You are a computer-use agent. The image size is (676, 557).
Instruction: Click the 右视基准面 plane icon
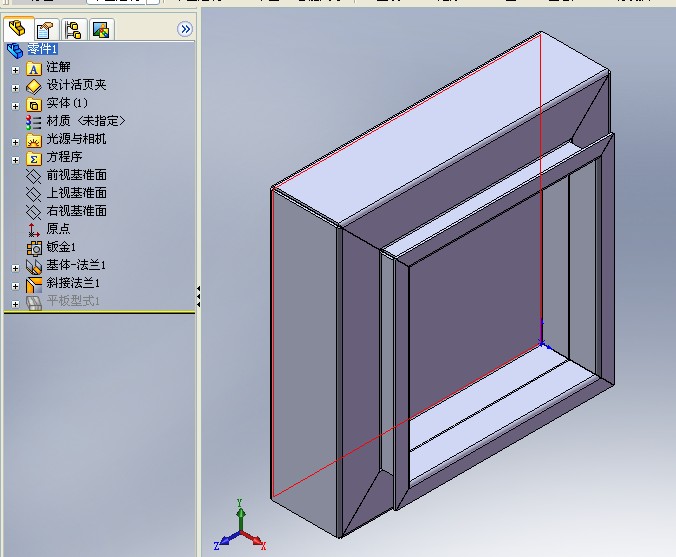click(x=34, y=213)
